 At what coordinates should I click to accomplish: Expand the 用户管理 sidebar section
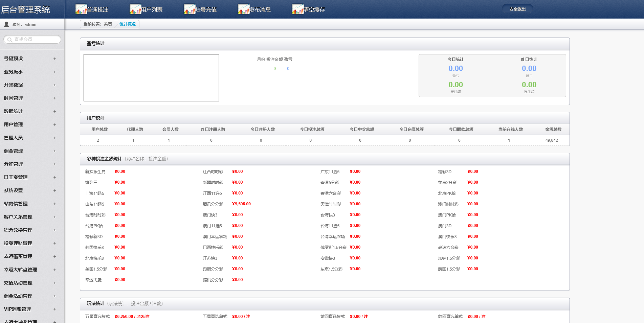pyautogui.click(x=32, y=124)
